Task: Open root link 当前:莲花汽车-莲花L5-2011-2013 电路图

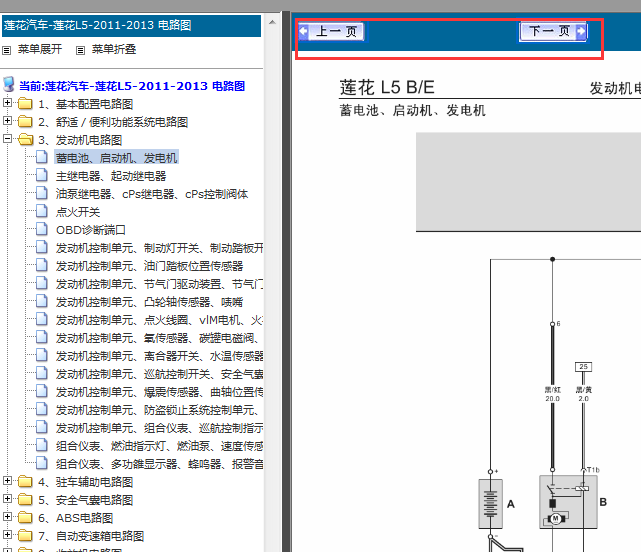Action: pyautogui.click(x=132, y=86)
